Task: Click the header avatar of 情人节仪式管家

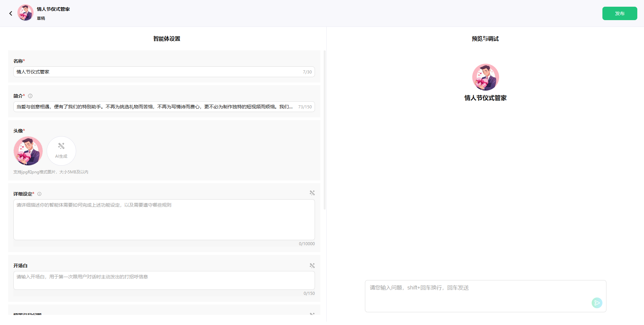Action: click(x=25, y=13)
